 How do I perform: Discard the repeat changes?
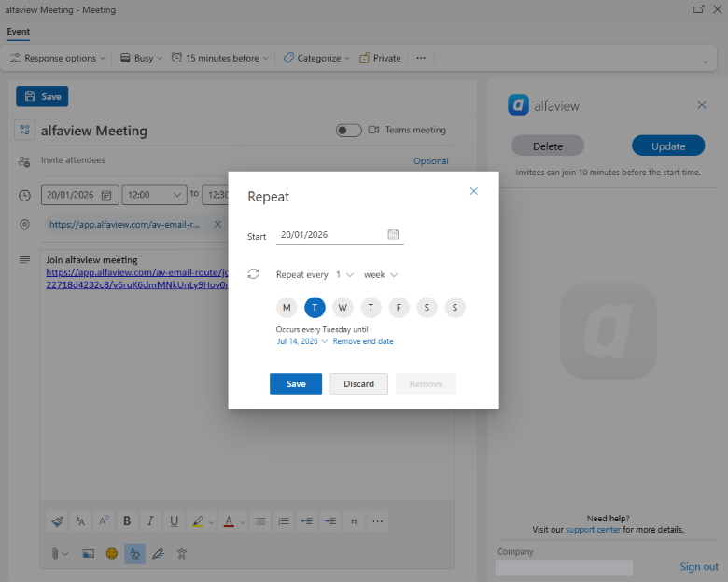click(359, 384)
